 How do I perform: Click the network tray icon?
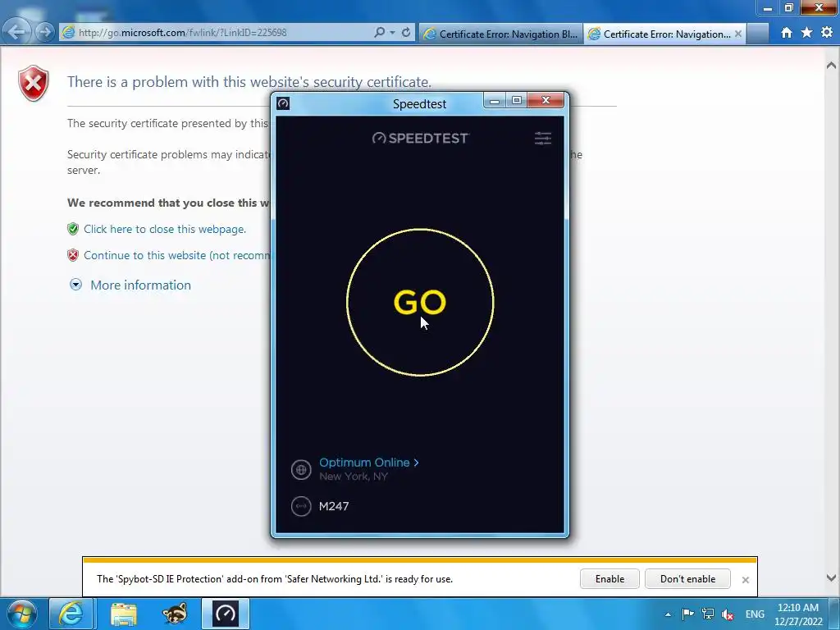[x=708, y=614]
